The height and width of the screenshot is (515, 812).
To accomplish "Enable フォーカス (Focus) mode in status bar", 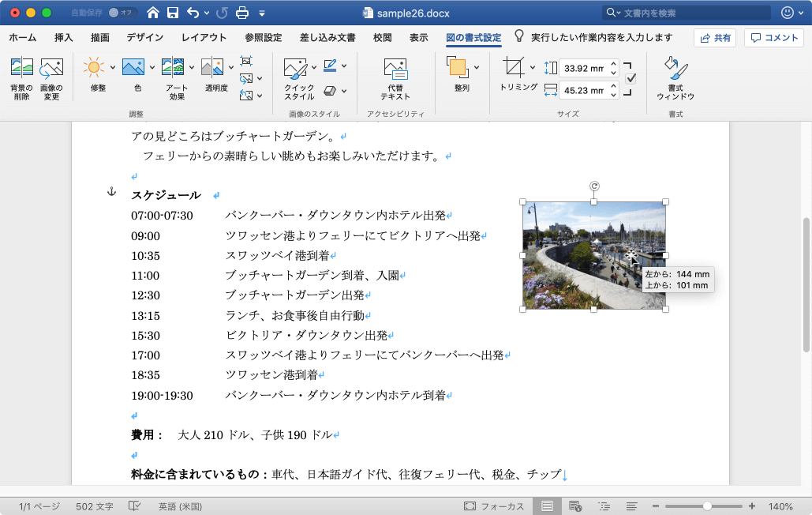I will [494, 506].
